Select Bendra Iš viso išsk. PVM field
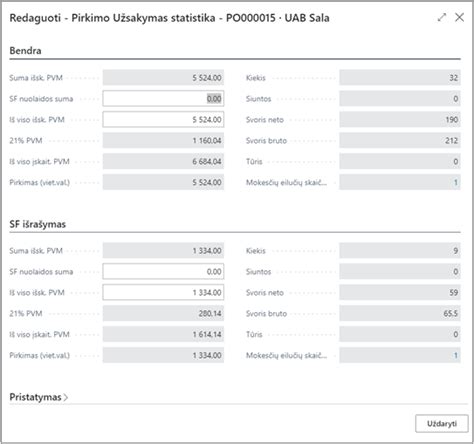Screen dimensions: 474x444 click(163, 120)
